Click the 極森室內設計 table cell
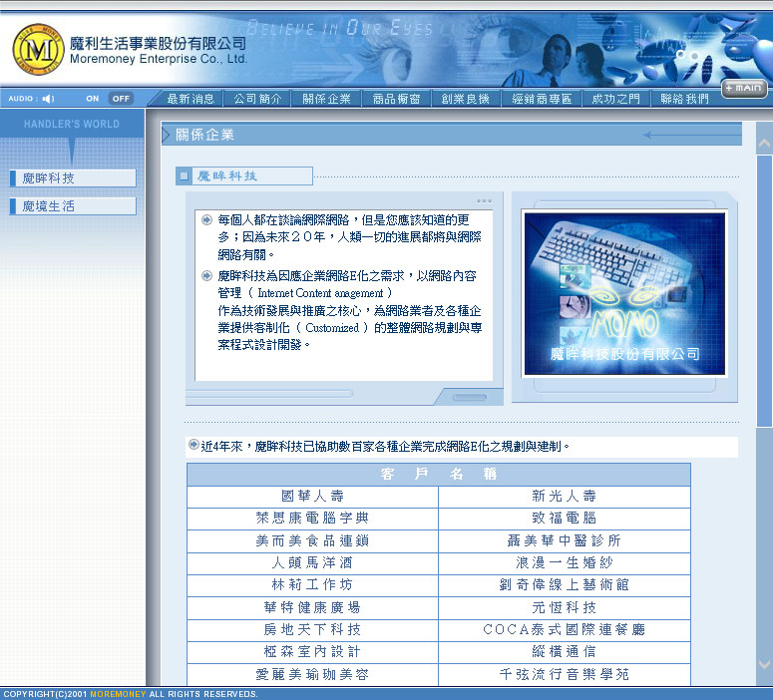This screenshot has height=700, width=773. click(312, 652)
